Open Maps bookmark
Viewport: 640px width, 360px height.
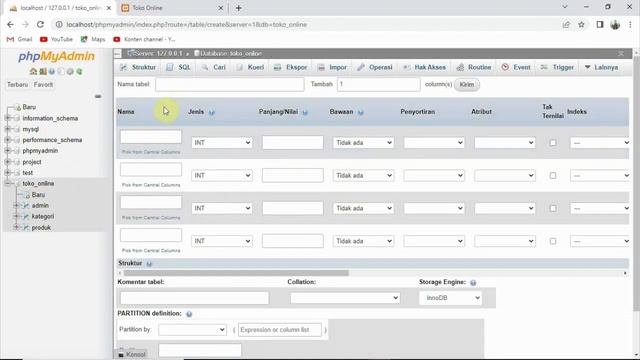click(93, 39)
